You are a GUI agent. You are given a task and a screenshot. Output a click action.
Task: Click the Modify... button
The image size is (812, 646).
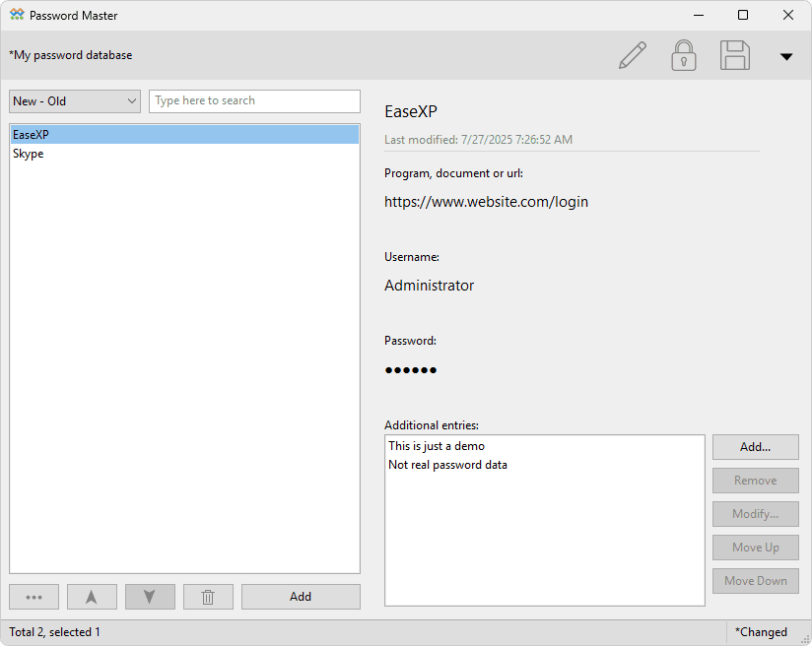[755, 513]
